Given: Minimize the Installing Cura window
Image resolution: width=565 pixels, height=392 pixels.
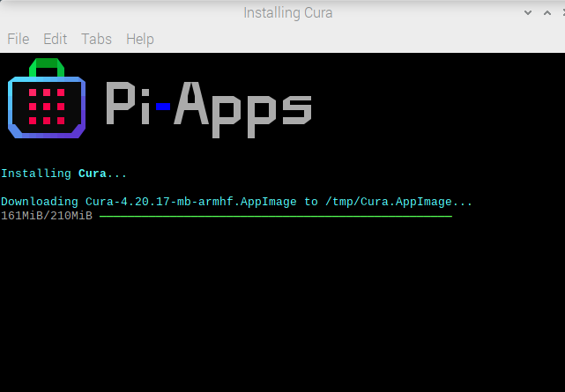Looking at the screenshot, I should (528, 13).
